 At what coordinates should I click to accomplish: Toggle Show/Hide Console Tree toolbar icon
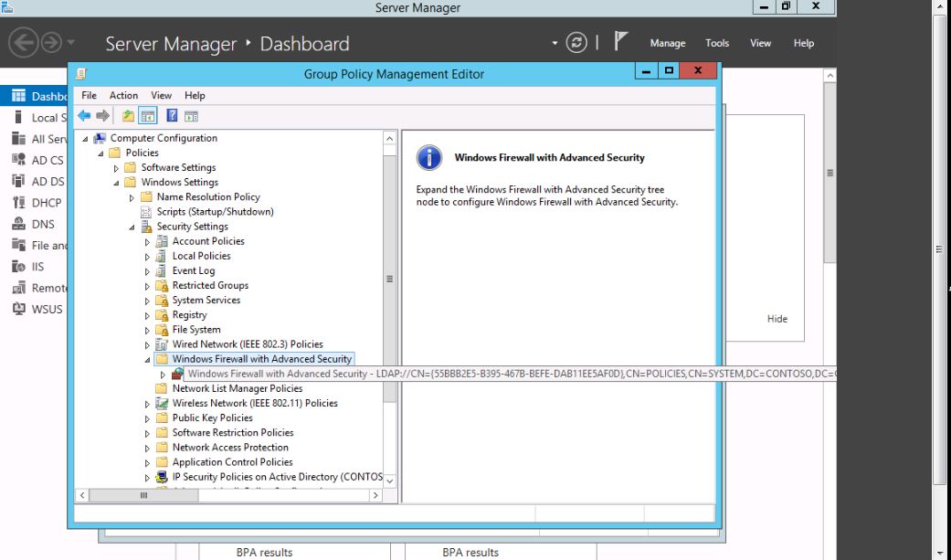tap(147, 116)
